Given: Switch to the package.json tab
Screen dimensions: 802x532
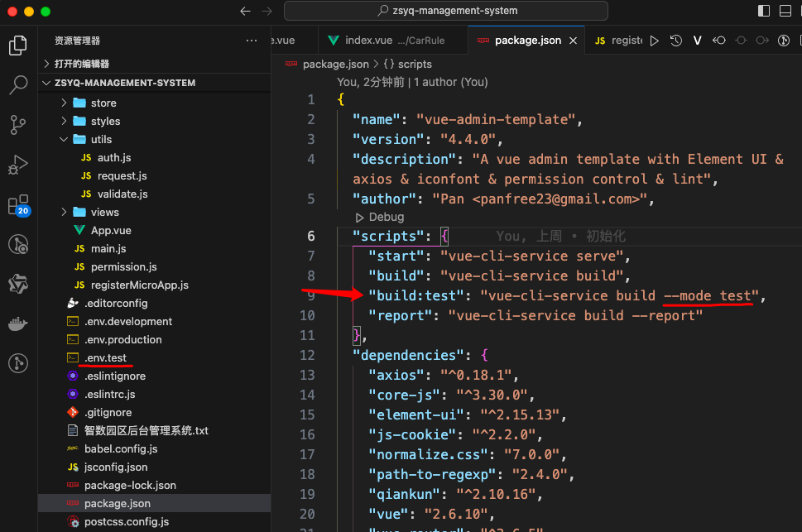Looking at the screenshot, I should (x=526, y=41).
